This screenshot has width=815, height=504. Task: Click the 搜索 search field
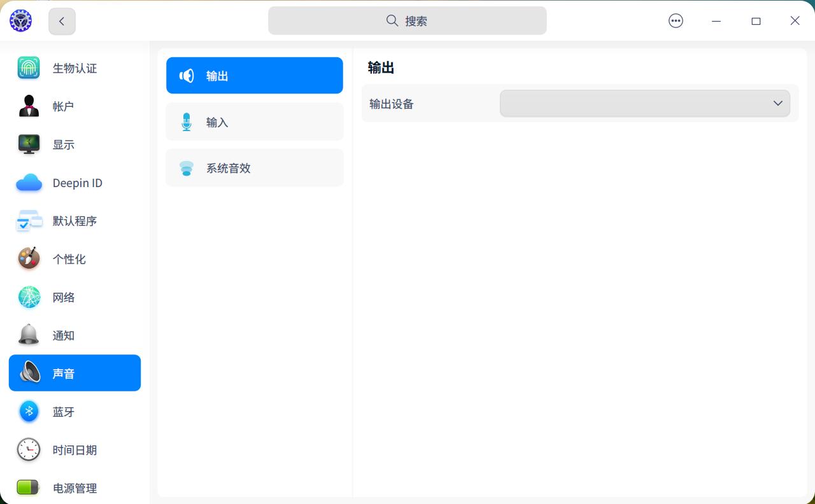pos(407,20)
